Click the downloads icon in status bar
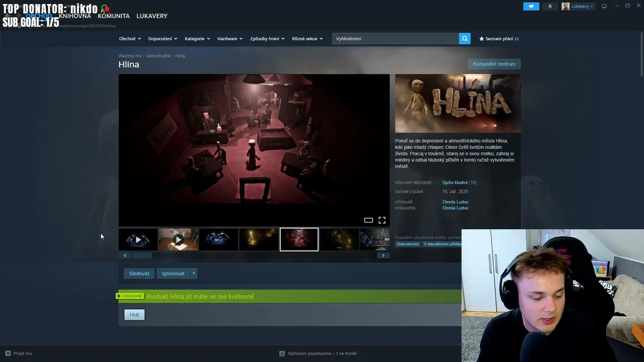644x362 pixels. coord(282,353)
